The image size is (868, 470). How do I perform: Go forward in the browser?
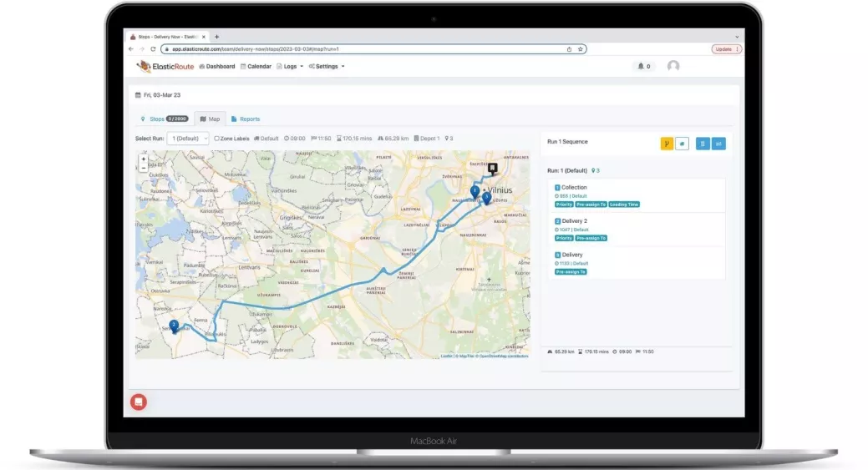142,49
